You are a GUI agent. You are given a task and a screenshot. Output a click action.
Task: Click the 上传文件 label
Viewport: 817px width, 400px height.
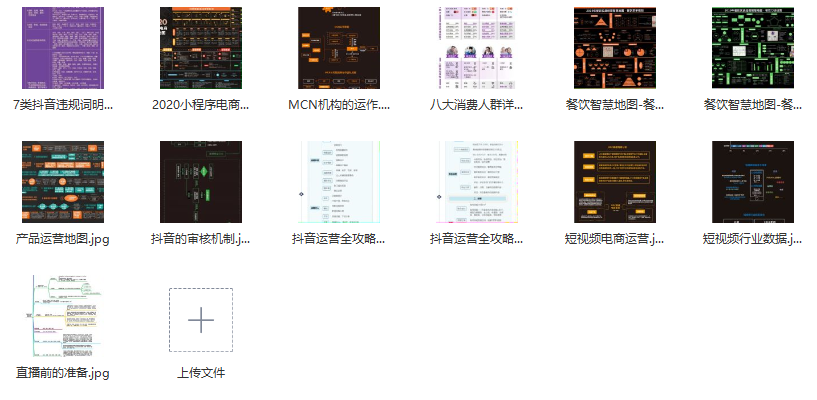tap(200, 373)
